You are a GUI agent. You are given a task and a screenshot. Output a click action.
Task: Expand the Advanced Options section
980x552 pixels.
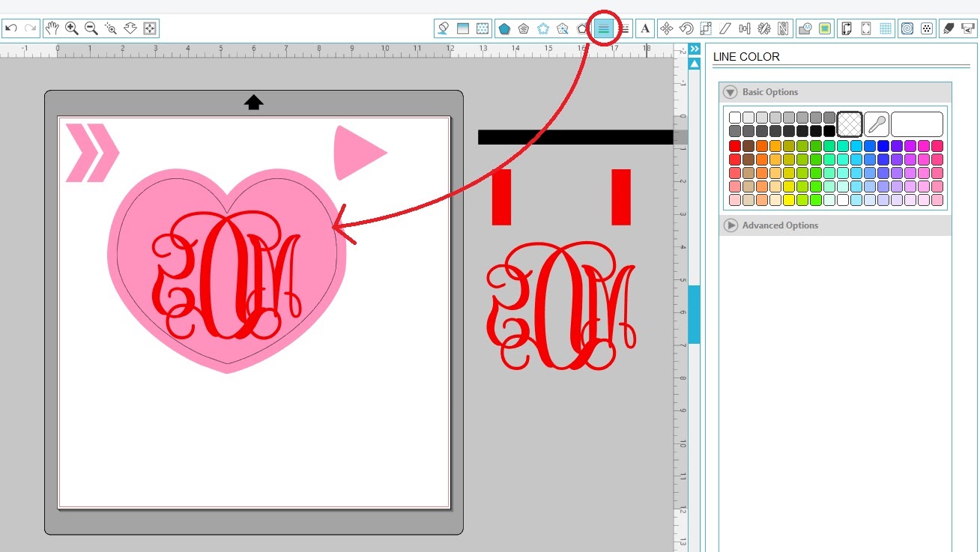tap(730, 225)
